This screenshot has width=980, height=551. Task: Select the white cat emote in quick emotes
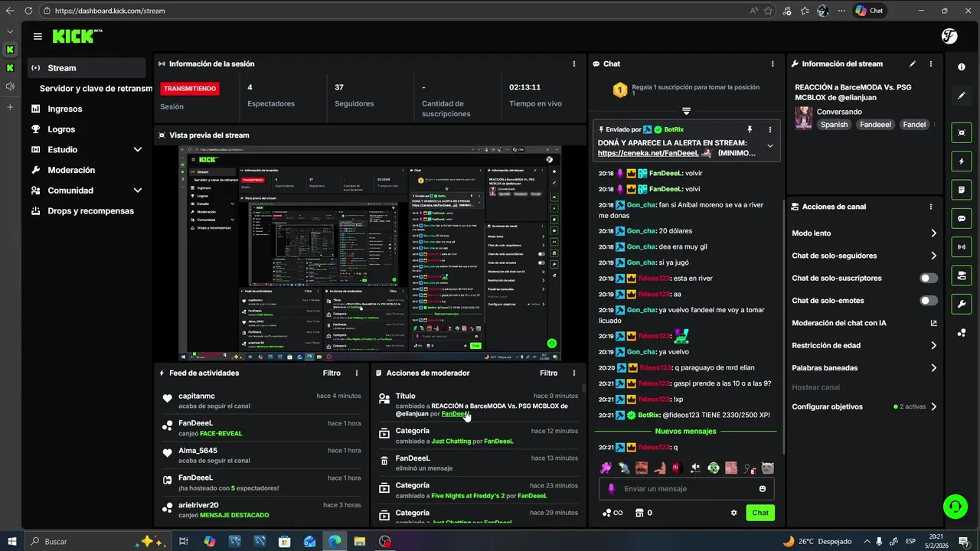(x=767, y=468)
